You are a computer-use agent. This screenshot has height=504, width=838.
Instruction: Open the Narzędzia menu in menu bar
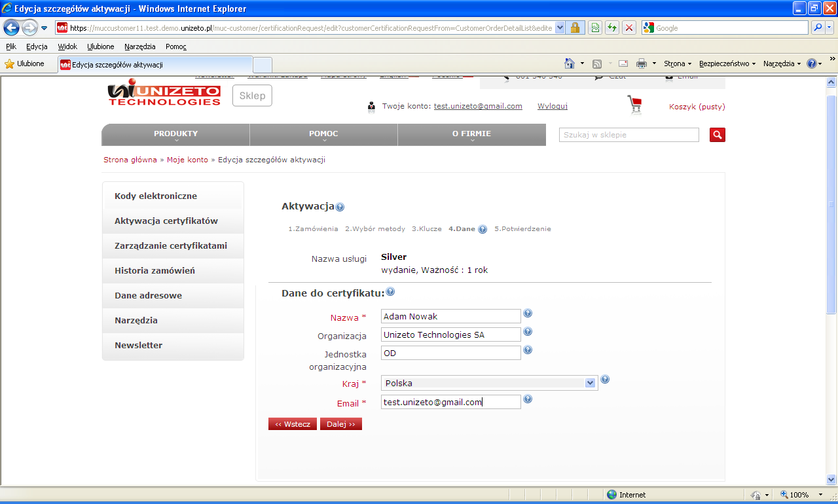coord(140,46)
